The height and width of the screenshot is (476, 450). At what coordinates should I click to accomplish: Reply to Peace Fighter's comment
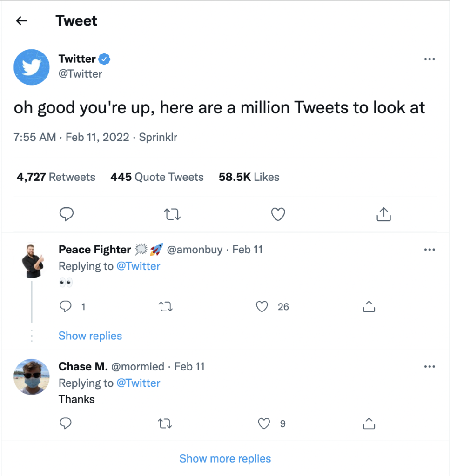click(x=67, y=307)
